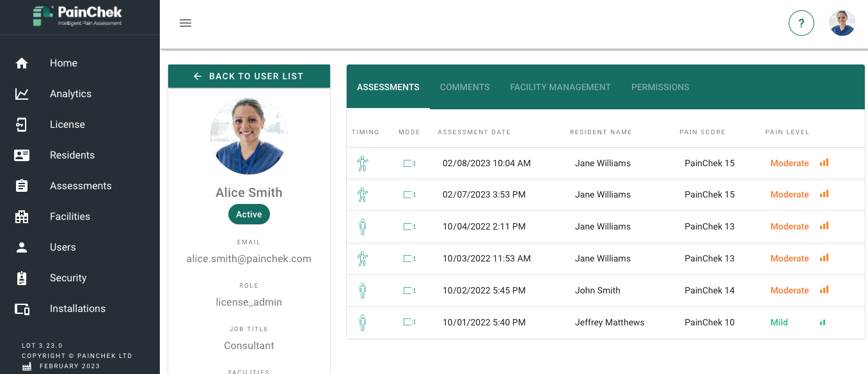Image resolution: width=868 pixels, height=374 pixels.
Task: Click the Assessment Date column header
Action: coord(474,132)
